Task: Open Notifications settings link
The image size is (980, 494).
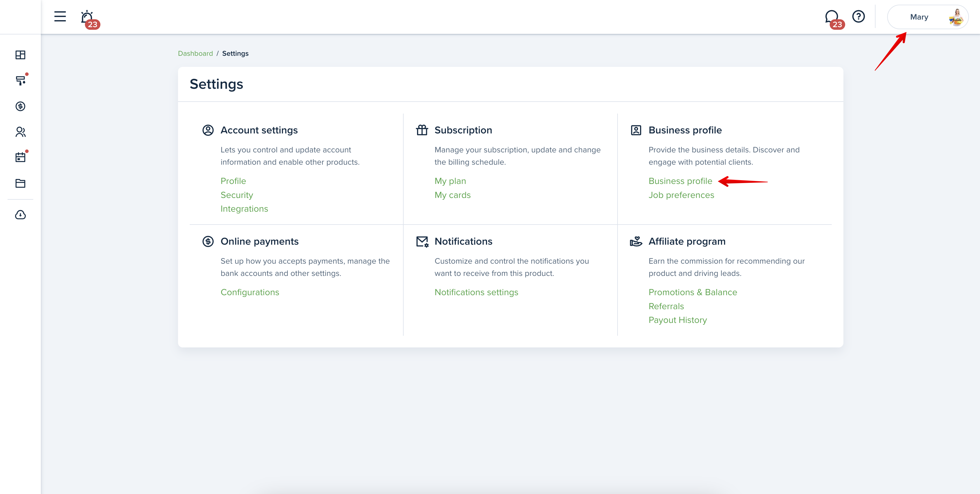Action: tap(476, 292)
